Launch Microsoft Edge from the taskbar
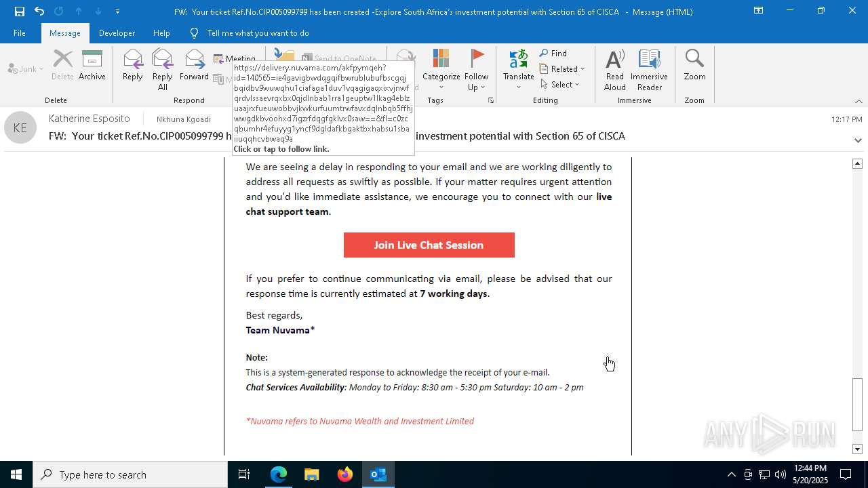 pyautogui.click(x=279, y=474)
